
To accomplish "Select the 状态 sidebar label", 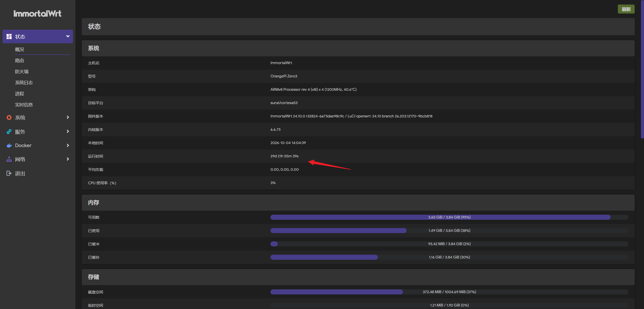I will click(20, 37).
